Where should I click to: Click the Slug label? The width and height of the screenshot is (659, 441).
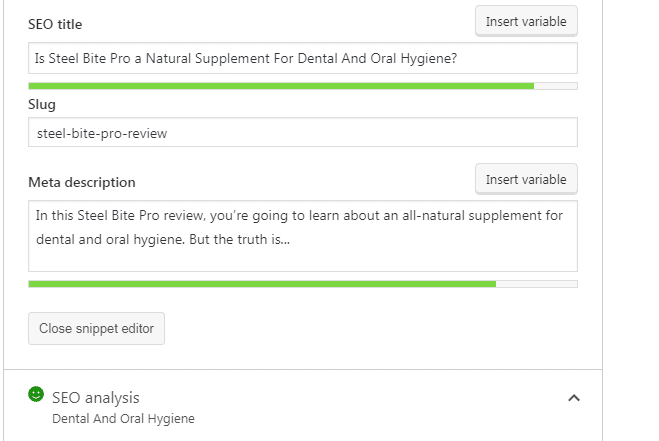coord(42,104)
